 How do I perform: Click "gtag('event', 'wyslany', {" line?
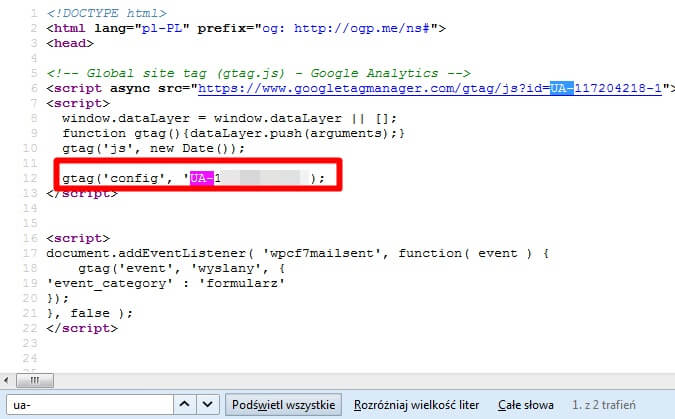(182, 268)
